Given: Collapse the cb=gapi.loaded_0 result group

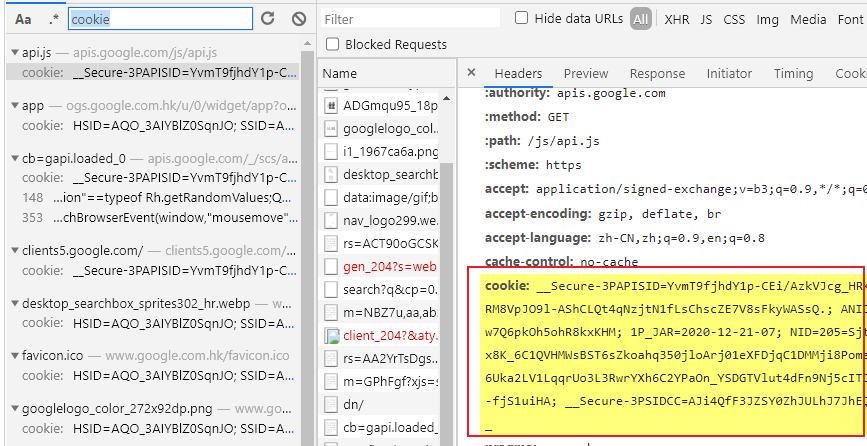Looking at the screenshot, I should [x=15, y=159].
